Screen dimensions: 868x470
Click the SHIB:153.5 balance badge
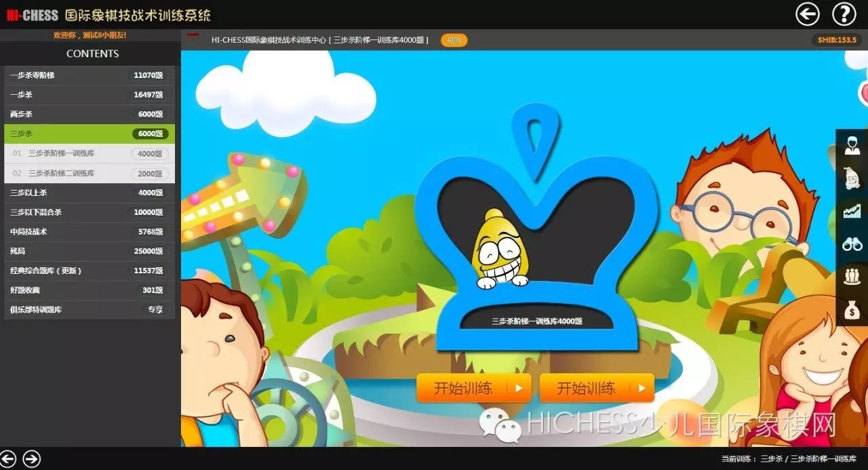[837, 40]
